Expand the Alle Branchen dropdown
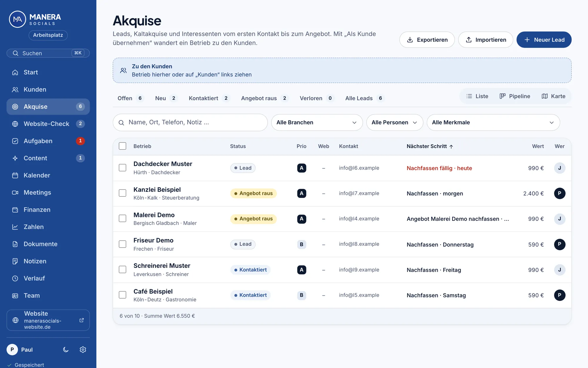Screen dimensions: 588x368 coord(317,122)
